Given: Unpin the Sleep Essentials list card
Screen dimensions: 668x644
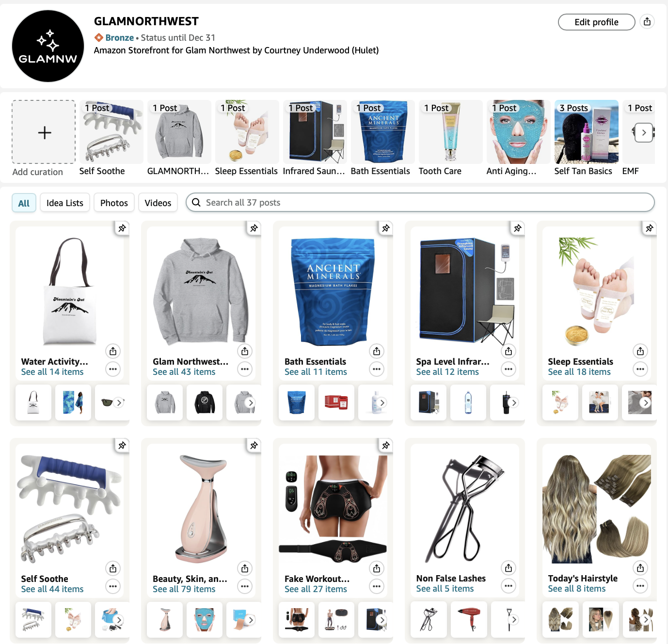Looking at the screenshot, I should [x=650, y=228].
